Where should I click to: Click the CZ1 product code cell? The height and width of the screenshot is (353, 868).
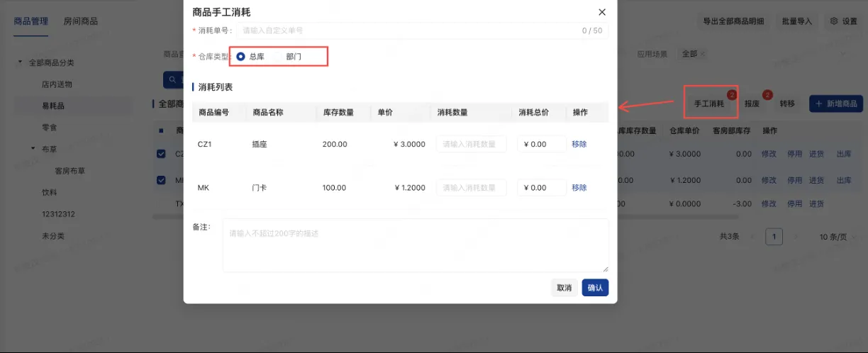point(205,144)
